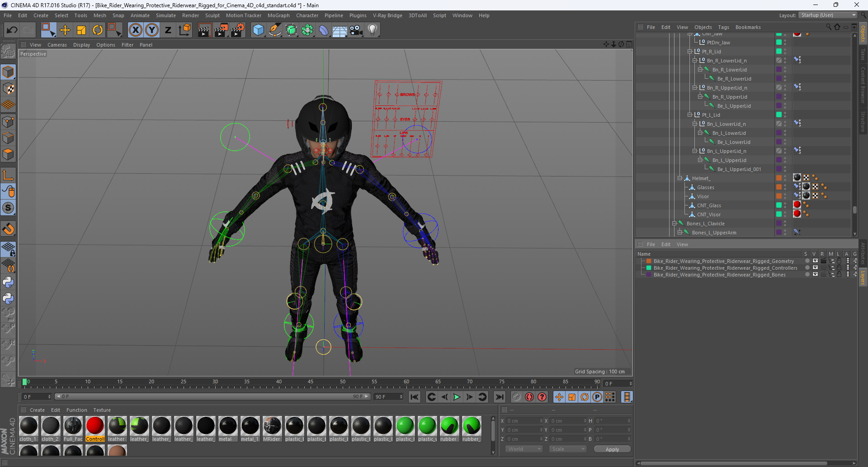Switch to Model mode icon
868x467 pixels.
tap(8, 72)
